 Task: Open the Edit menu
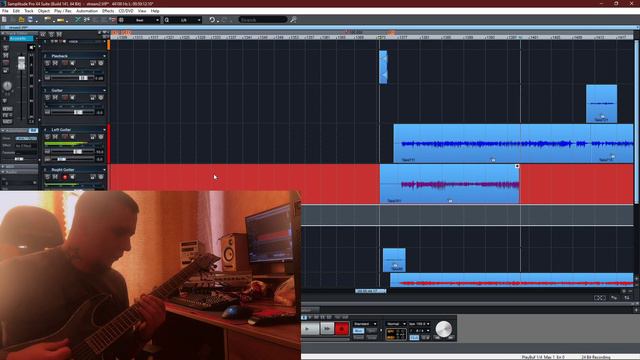16,11
